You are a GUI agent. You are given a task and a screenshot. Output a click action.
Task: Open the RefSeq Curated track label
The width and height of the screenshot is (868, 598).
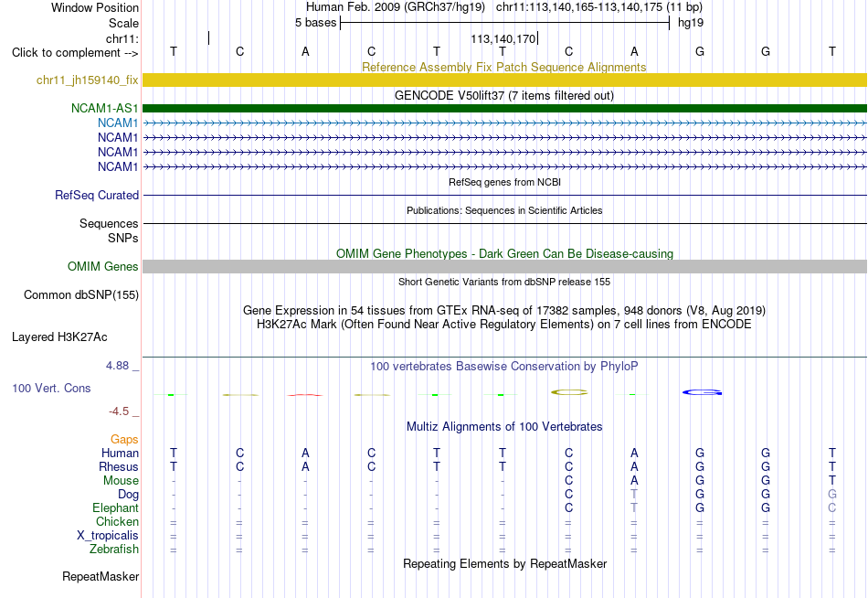pyautogui.click(x=97, y=195)
